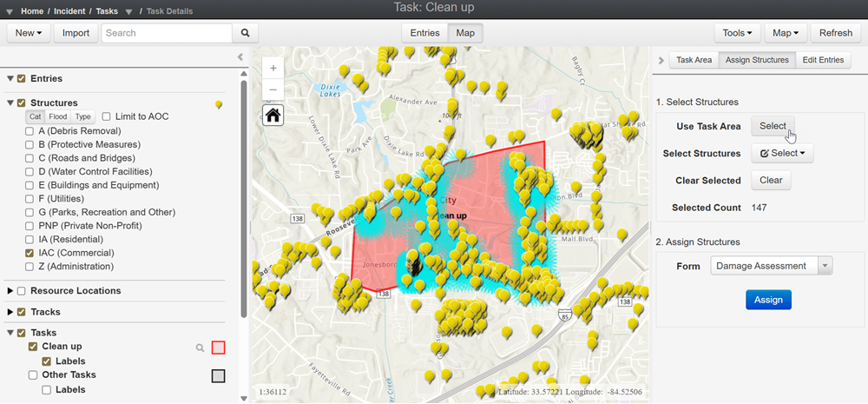Image resolution: width=868 pixels, height=404 pixels.
Task: Check C (Roads and Bridges) category
Action: pyautogui.click(x=30, y=158)
